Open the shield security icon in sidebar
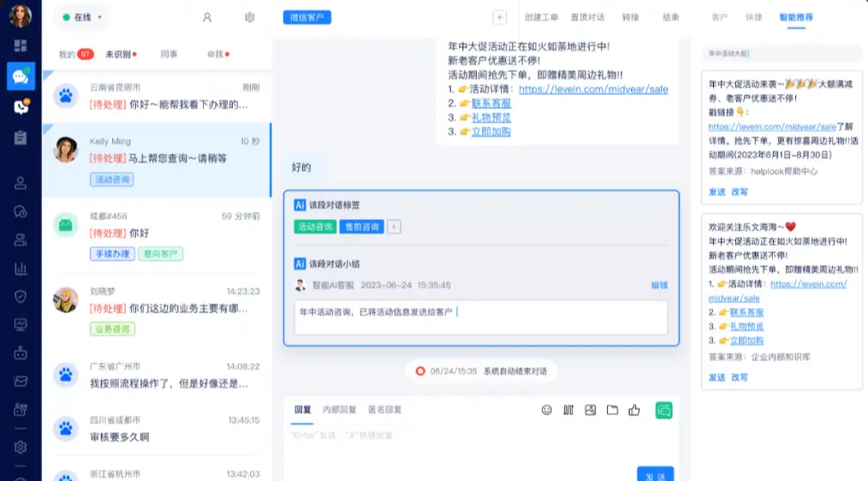 pos(21,297)
